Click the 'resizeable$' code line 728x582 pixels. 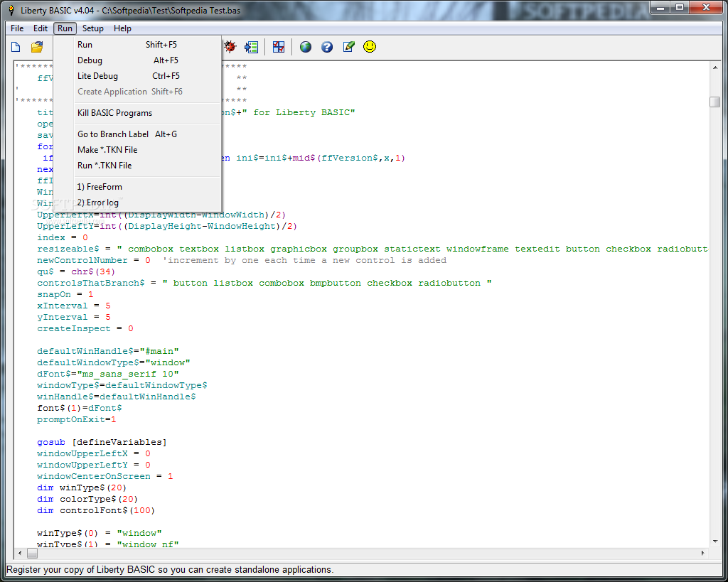coord(373,249)
